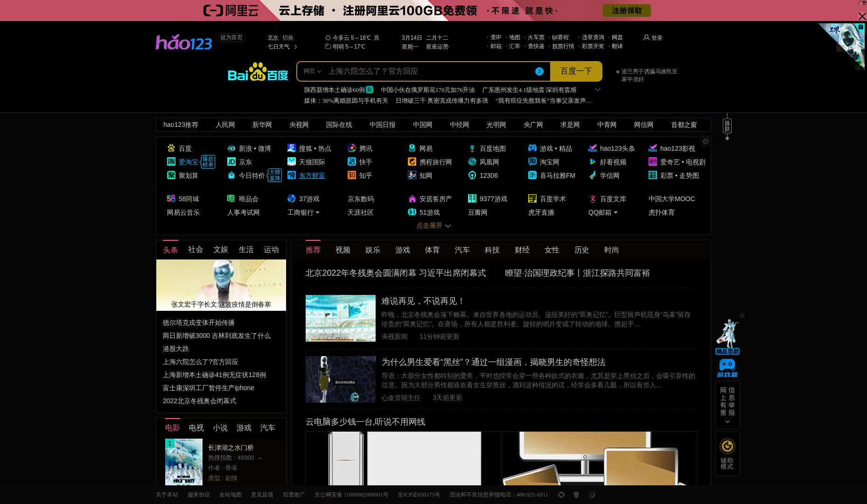Open the 天猫国际 cat icon

[x=292, y=162]
